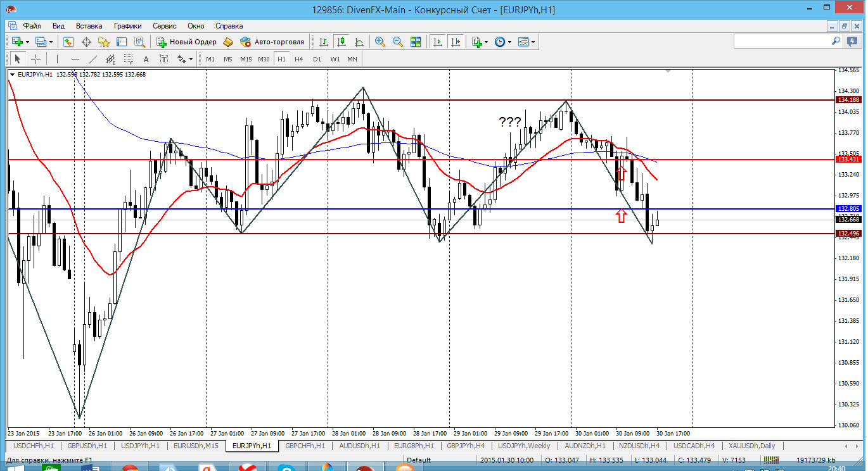Click the Arrows drawing tool icon
Viewport: 868px width, 471px height.
point(182,59)
